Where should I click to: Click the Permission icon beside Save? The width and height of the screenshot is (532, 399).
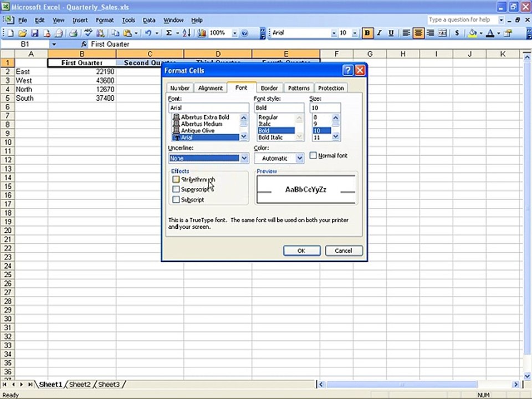[47, 33]
